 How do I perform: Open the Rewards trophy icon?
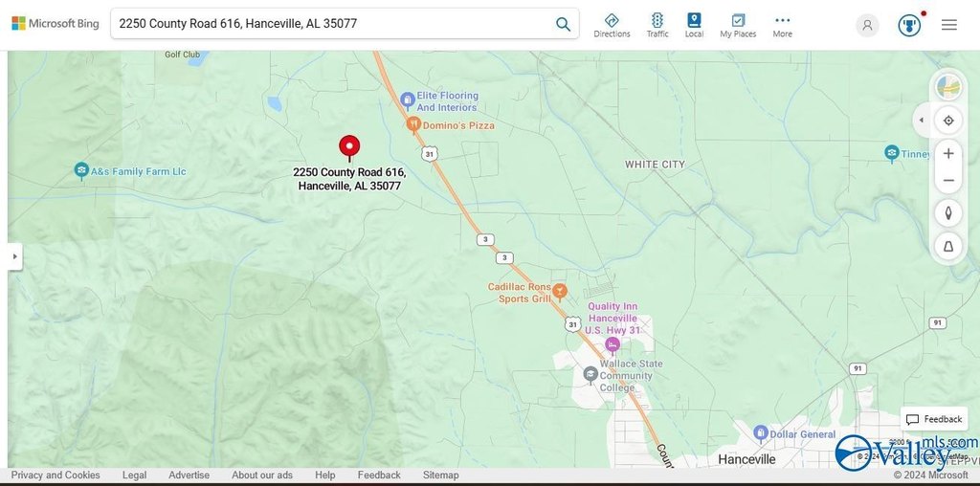(909, 25)
